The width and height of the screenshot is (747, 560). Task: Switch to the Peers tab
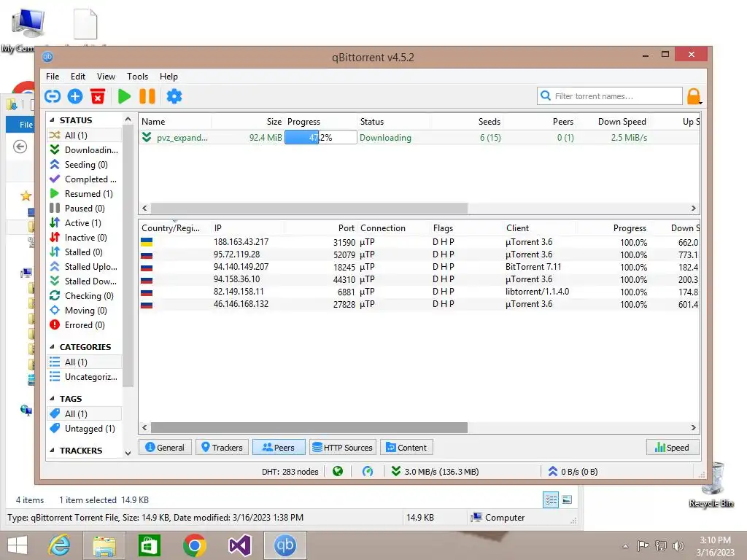click(278, 448)
